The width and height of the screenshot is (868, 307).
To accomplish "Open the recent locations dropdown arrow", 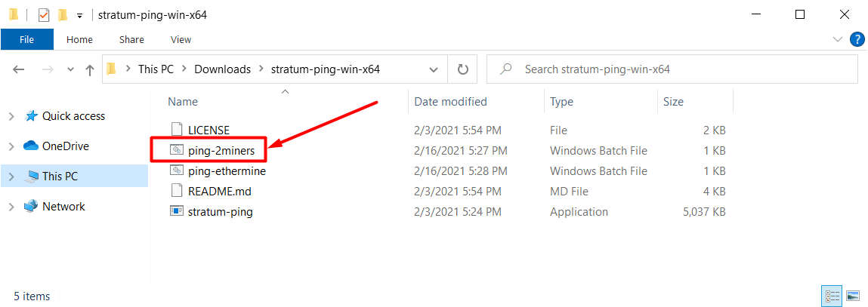I will coord(71,69).
